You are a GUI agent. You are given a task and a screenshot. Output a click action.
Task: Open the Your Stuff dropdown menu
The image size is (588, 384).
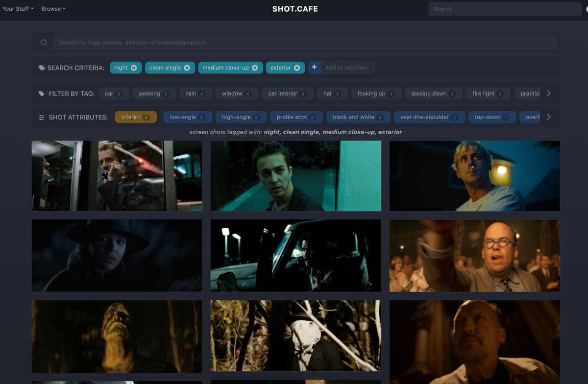pyautogui.click(x=18, y=9)
